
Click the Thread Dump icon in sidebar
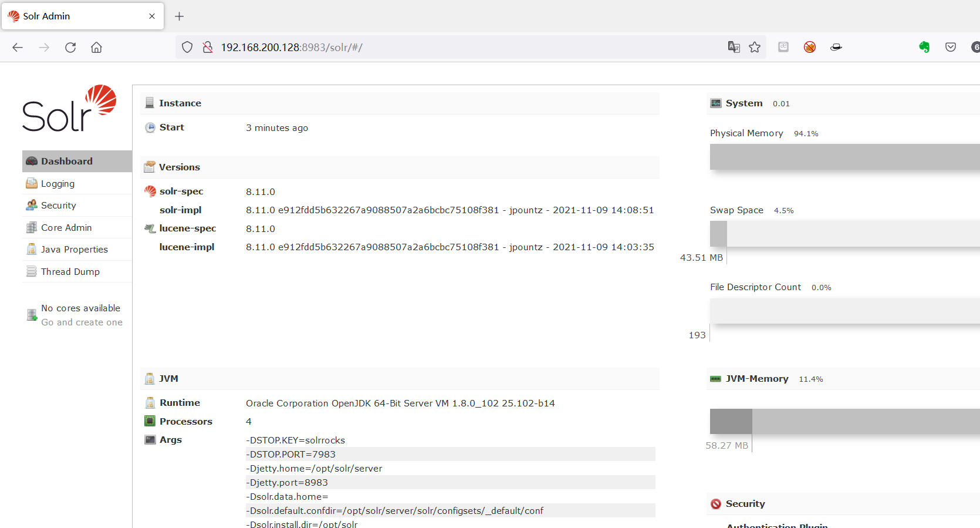[32, 272]
